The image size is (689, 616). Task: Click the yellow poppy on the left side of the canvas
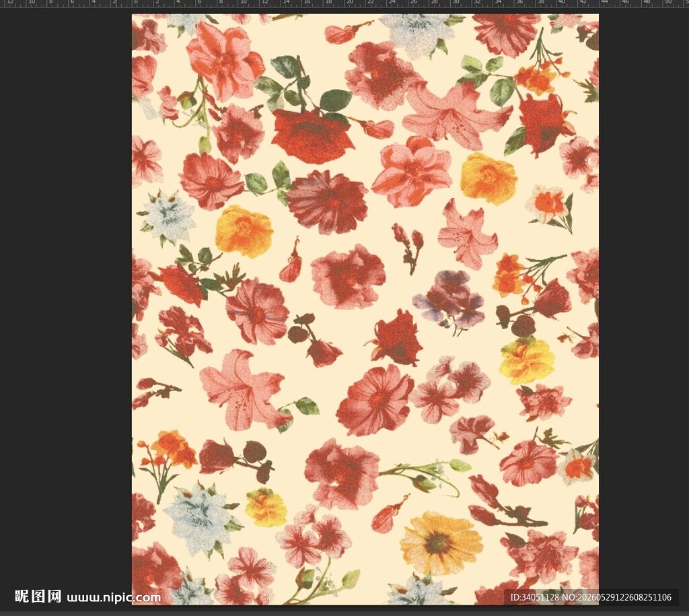(244, 231)
